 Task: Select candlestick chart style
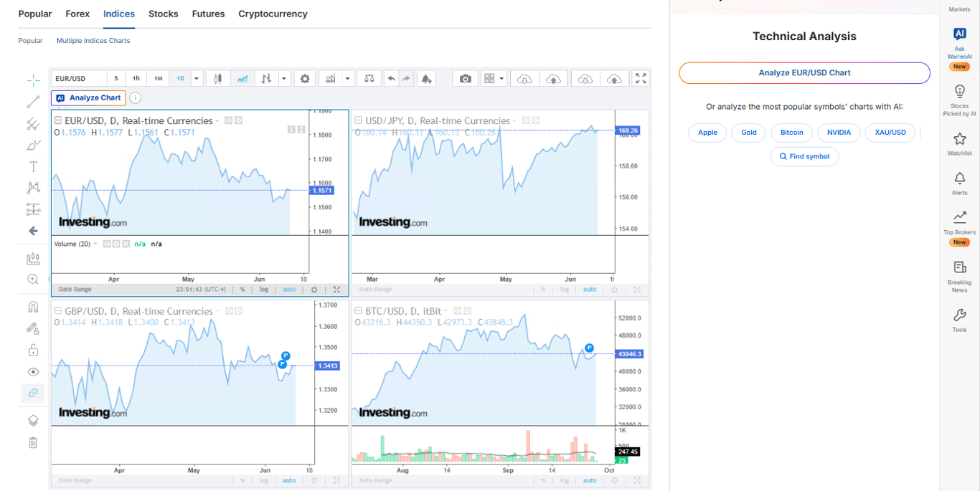coord(219,79)
